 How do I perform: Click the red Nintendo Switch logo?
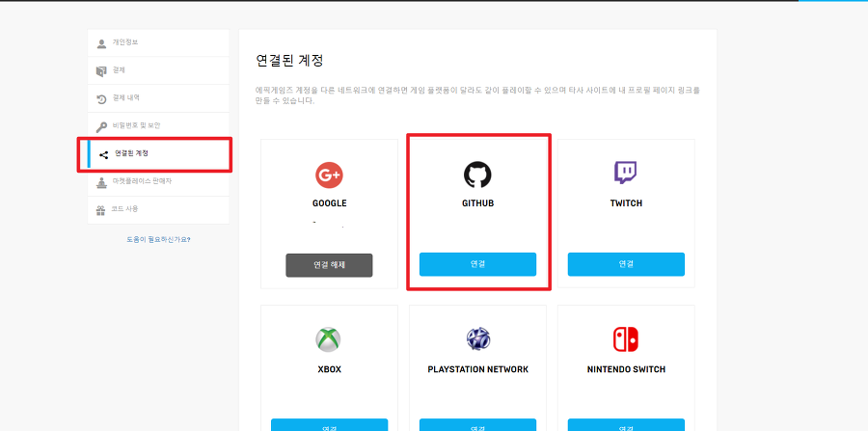click(x=626, y=339)
